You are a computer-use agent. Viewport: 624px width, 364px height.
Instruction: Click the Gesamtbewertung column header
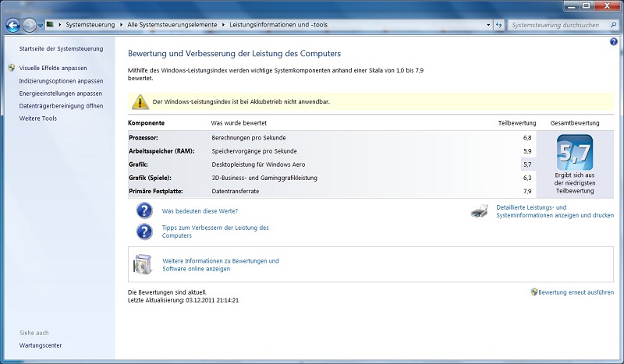[575, 123]
